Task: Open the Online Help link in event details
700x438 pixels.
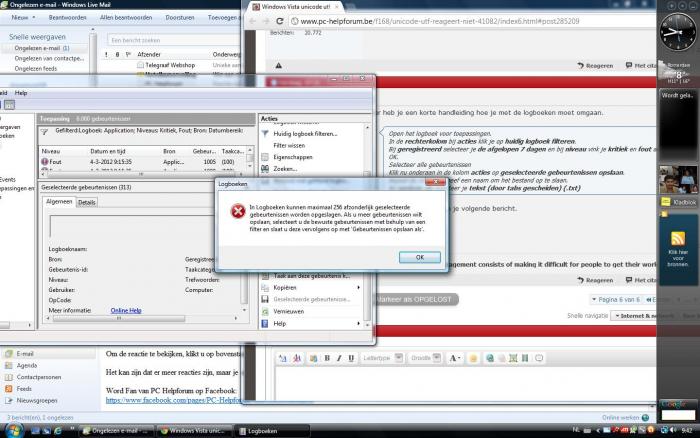Action: tap(126, 310)
